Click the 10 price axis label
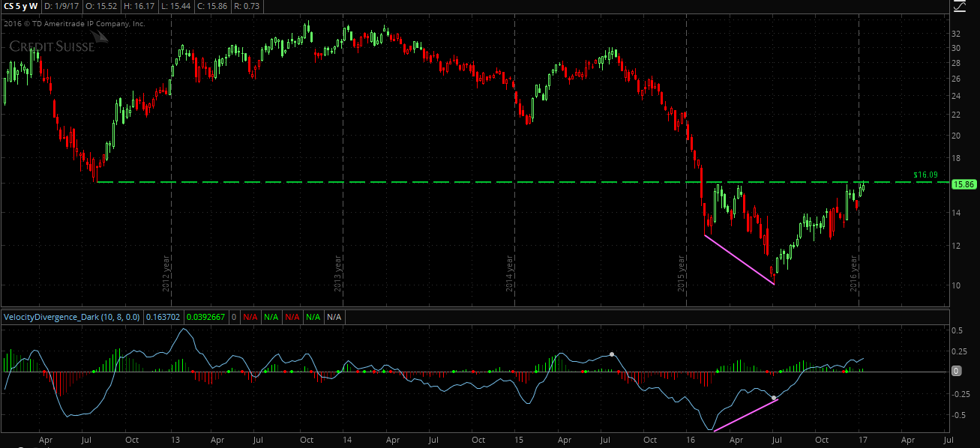Image resolution: width=980 pixels, height=448 pixels. (957, 285)
